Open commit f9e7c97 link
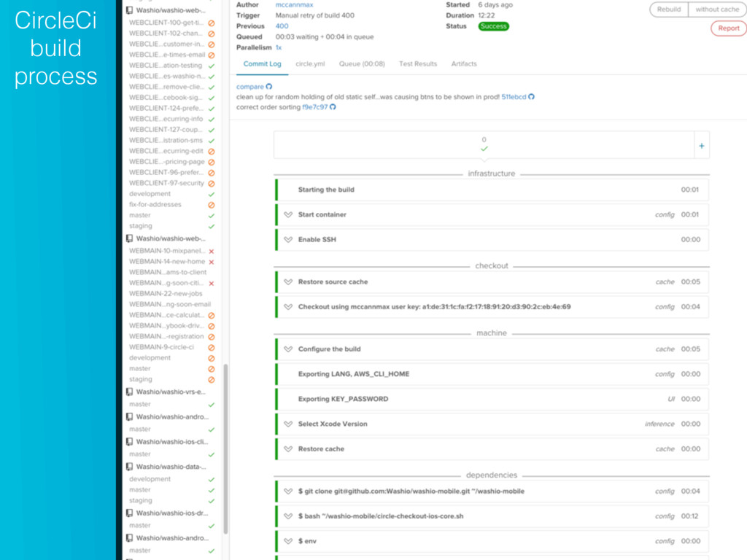The width and height of the screenshot is (747, 560). [315, 107]
